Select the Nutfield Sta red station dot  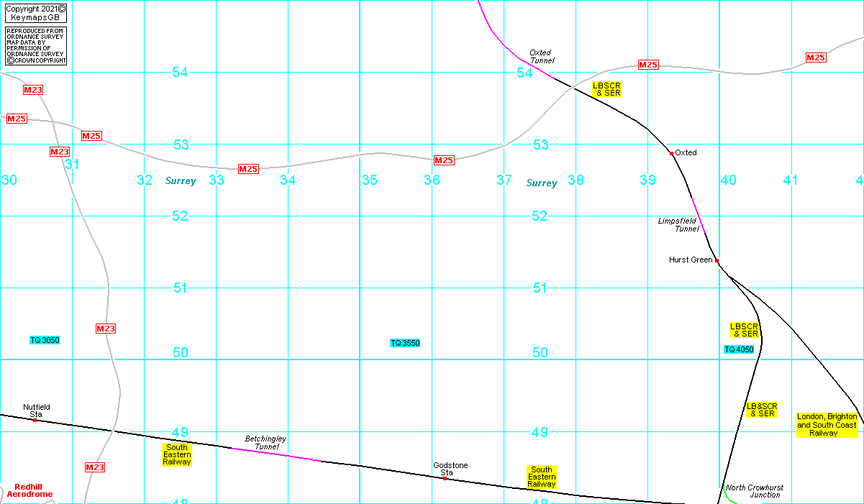(x=35, y=420)
